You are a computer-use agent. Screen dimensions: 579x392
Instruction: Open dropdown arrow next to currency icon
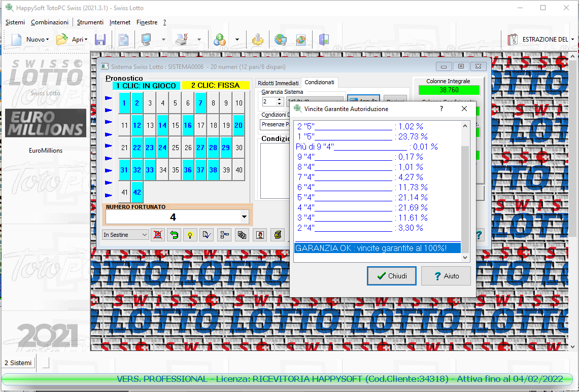pos(237,40)
